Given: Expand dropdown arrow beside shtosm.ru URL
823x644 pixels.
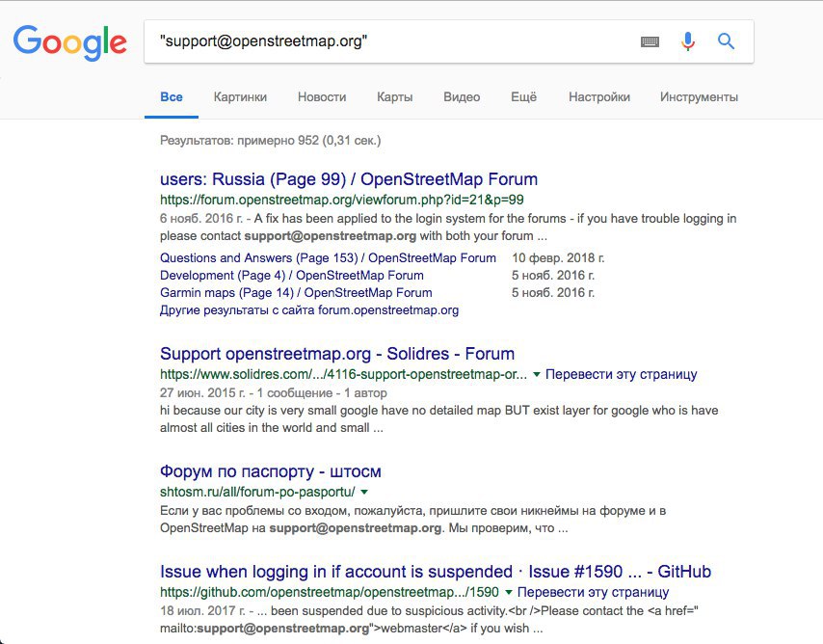Looking at the screenshot, I should click(x=364, y=493).
